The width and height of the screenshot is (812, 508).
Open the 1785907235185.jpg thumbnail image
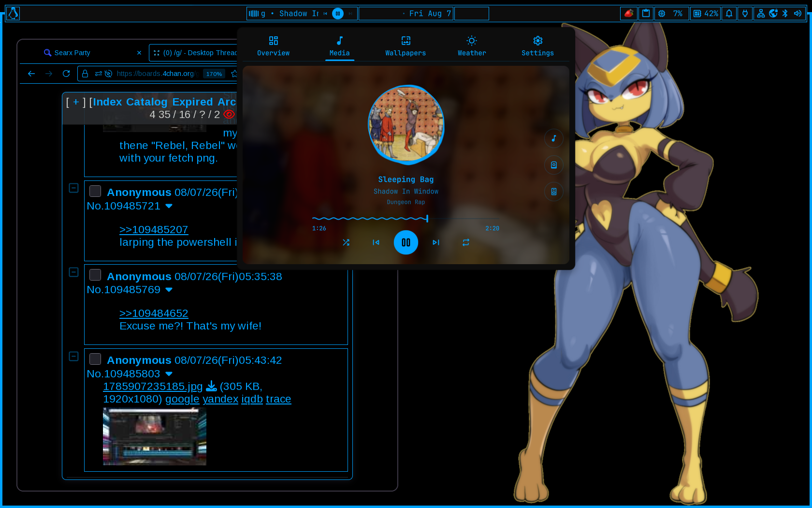point(155,436)
